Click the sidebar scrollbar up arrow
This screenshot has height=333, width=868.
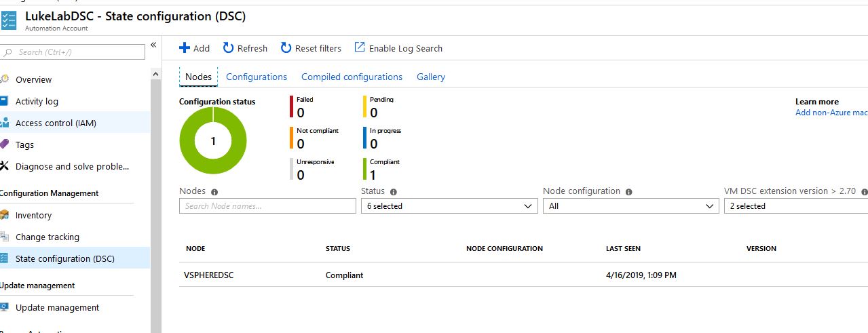point(156,73)
